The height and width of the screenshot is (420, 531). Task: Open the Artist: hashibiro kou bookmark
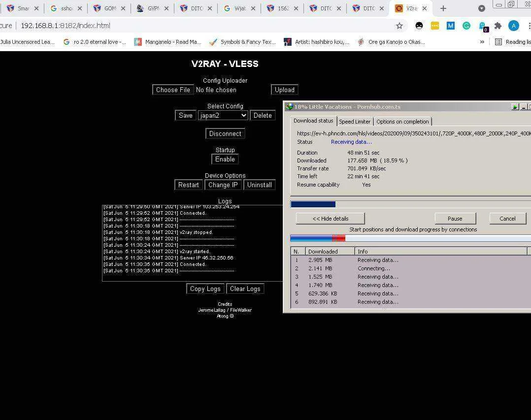[316, 42]
